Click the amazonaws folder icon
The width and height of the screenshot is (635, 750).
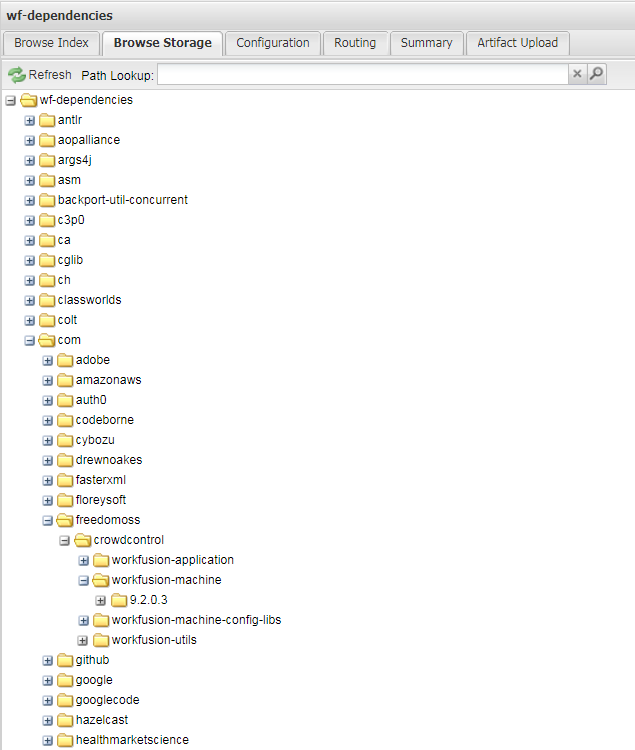(65, 380)
